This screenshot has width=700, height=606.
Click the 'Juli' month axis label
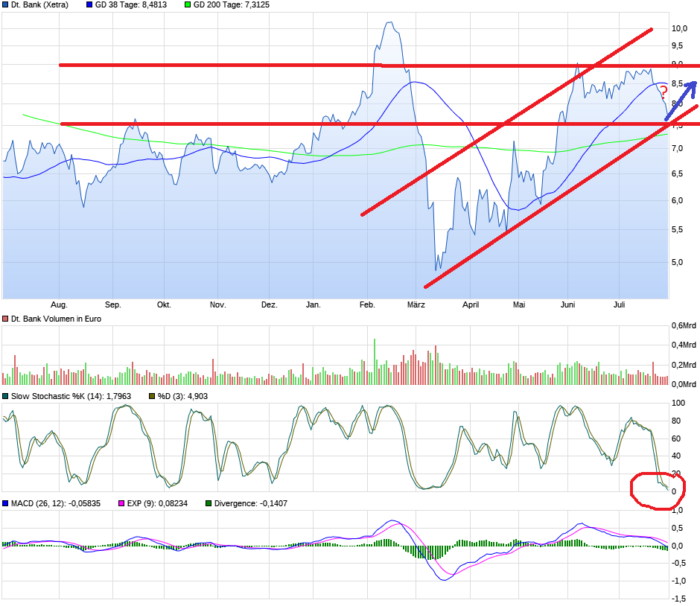coord(619,304)
